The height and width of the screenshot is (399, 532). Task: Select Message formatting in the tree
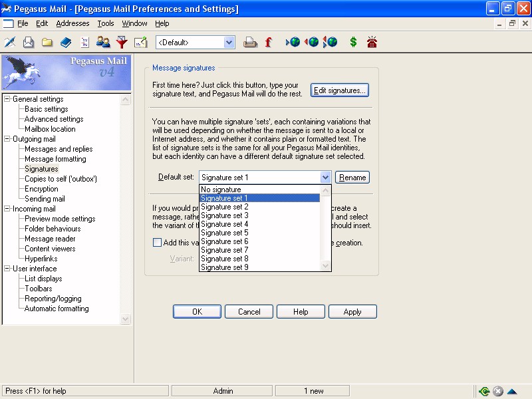(x=55, y=159)
